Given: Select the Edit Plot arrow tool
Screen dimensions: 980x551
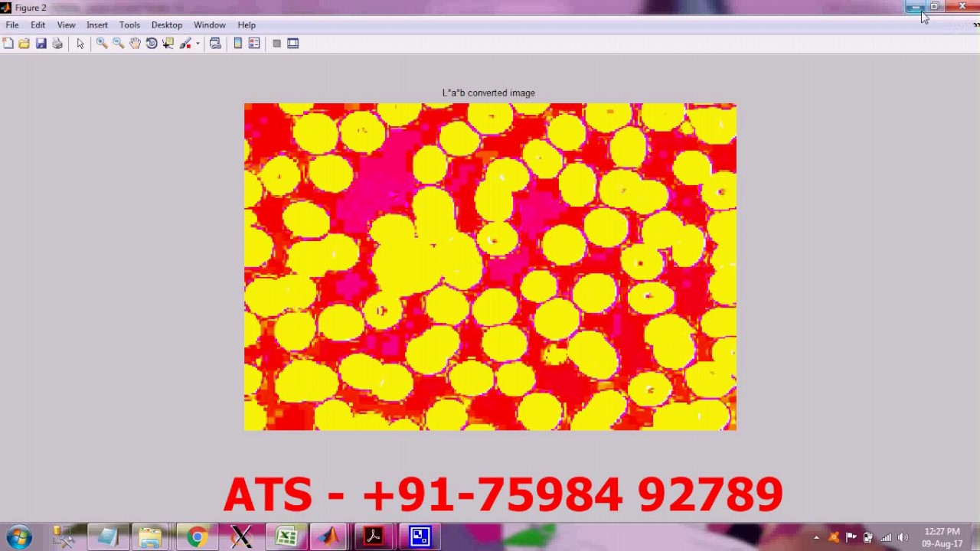Looking at the screenshot, I should (x=80, y=44).
